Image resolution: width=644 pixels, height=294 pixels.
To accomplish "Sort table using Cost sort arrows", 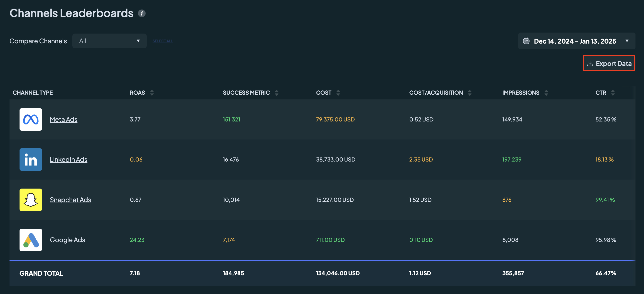I will tap(338, 93).
